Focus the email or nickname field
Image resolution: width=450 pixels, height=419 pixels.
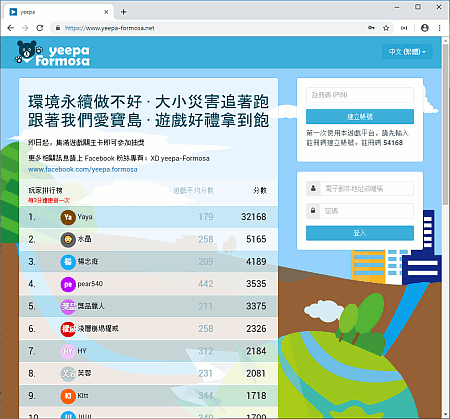point(367,188)
